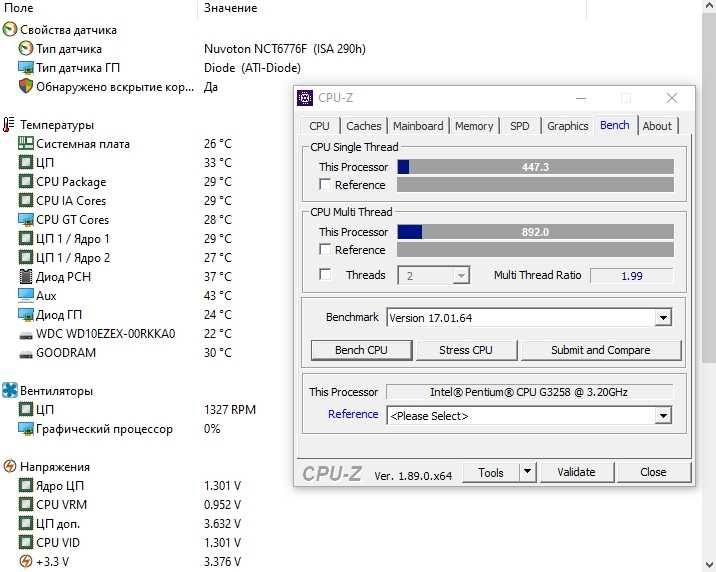
Task: Click icon beside Диод ГП temperature
Action: click(26, 315)
